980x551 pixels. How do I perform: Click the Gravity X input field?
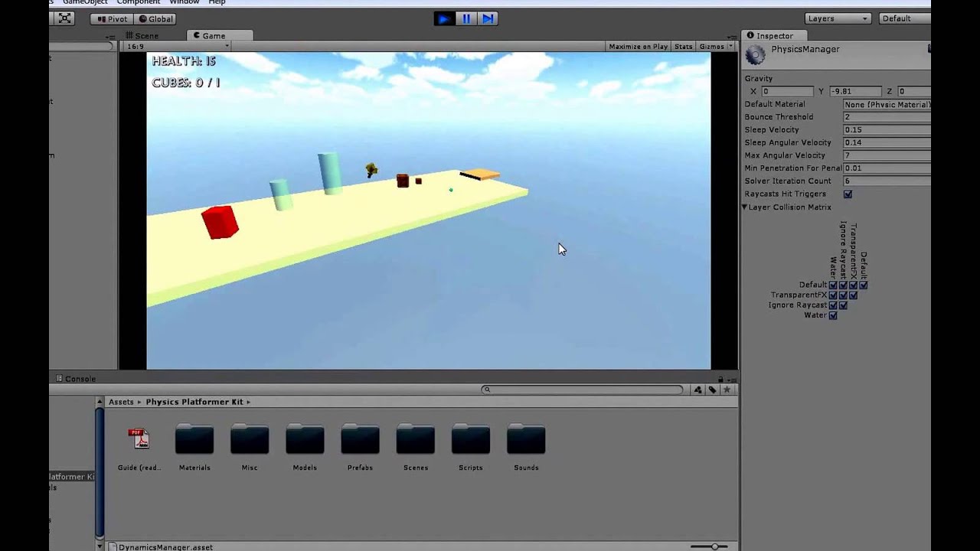[x=786, y=91]
